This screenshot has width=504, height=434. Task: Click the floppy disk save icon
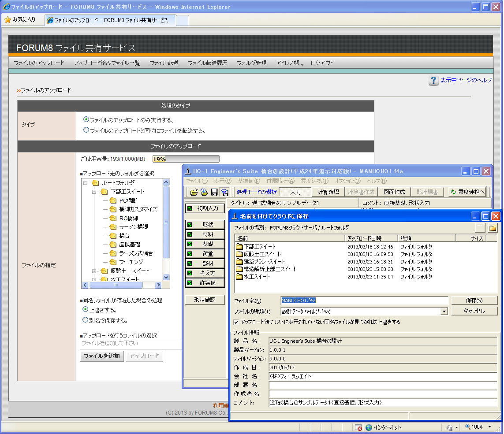(214, 192)
